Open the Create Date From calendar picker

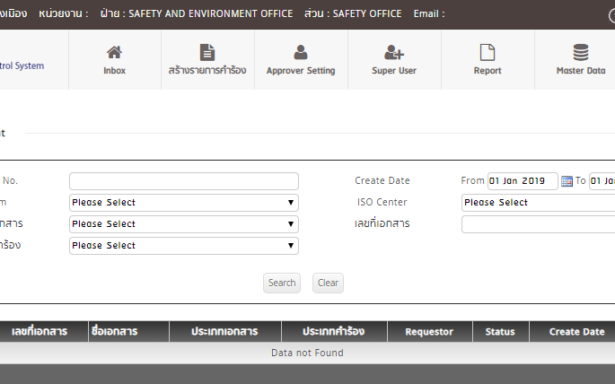(x=567, y=181)
